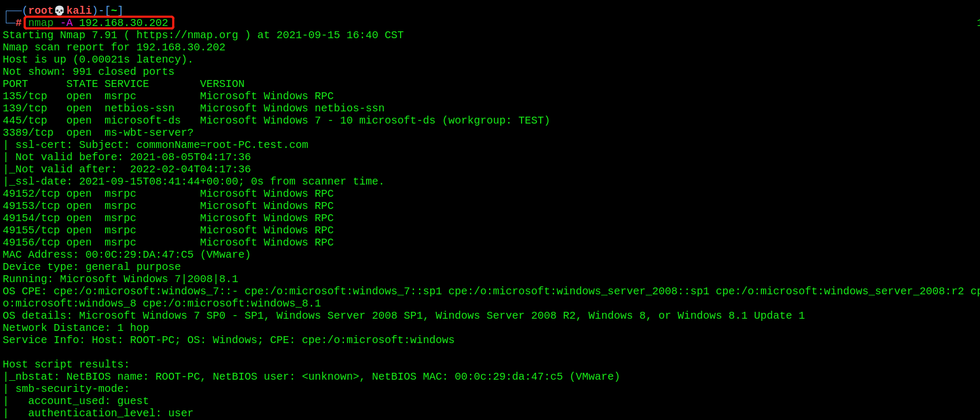The height and width of the screenshot is (420, 980).
Task: Click the skull icon in the prompt
Action: [59, 11]
